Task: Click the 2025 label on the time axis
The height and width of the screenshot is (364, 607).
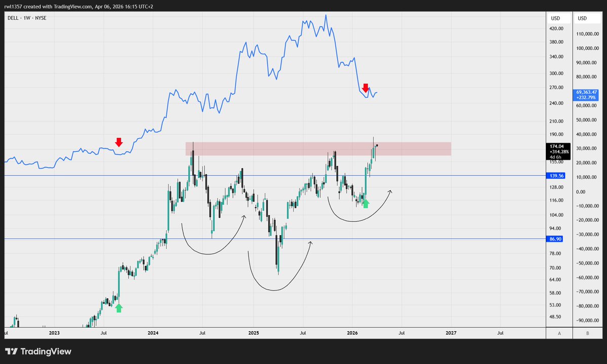Action: [x=254, y=333]
